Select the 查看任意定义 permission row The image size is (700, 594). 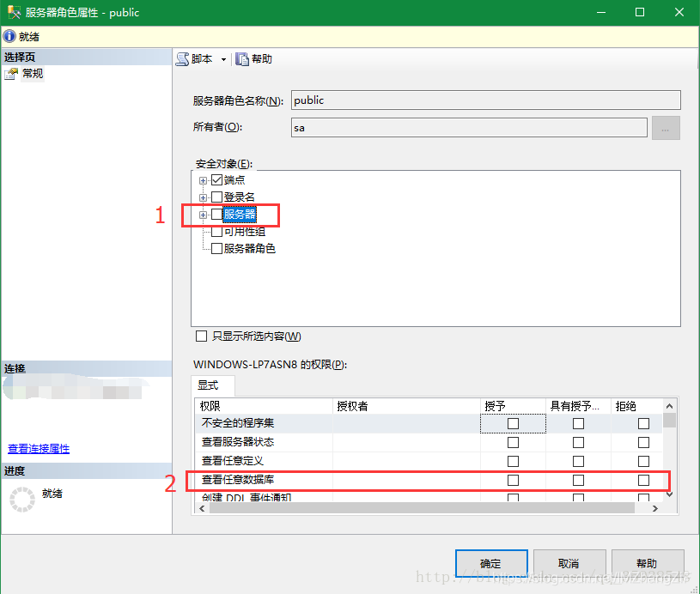[429, 461]
